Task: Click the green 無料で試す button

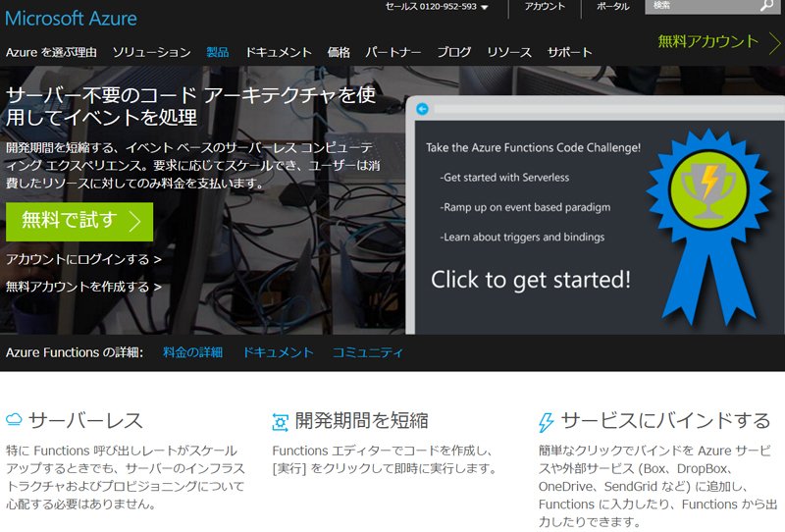Action: tap(79, 222)
